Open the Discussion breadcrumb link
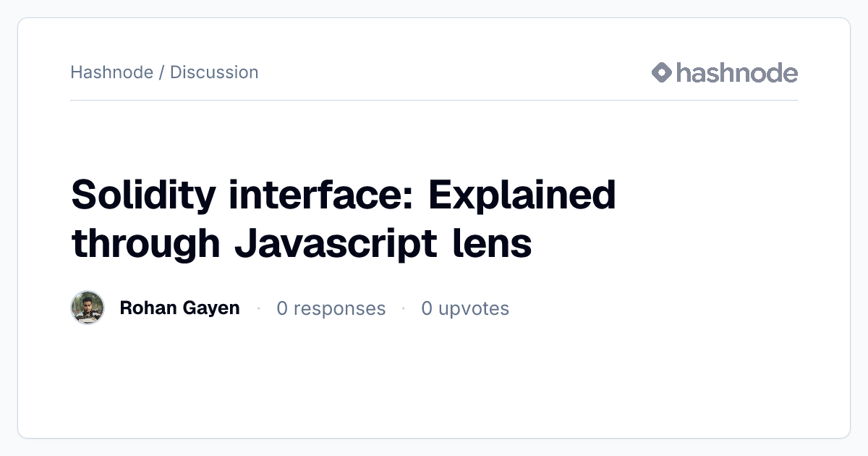 click(214, 72)
